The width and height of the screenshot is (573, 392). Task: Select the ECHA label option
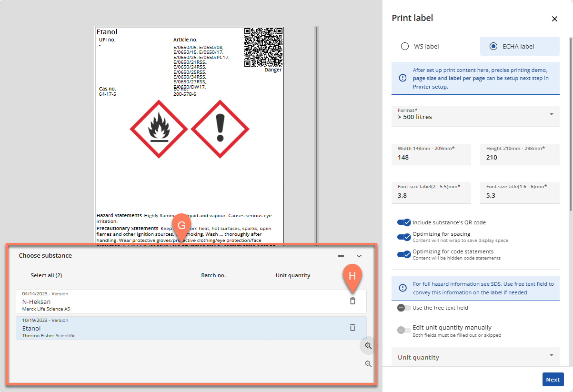click(x=493, y=47)
